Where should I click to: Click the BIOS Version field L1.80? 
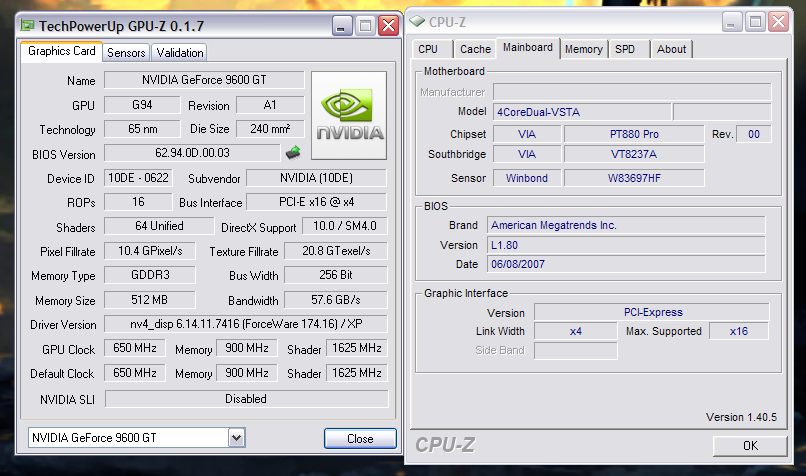pyautogui.click(x=626, y=245)
